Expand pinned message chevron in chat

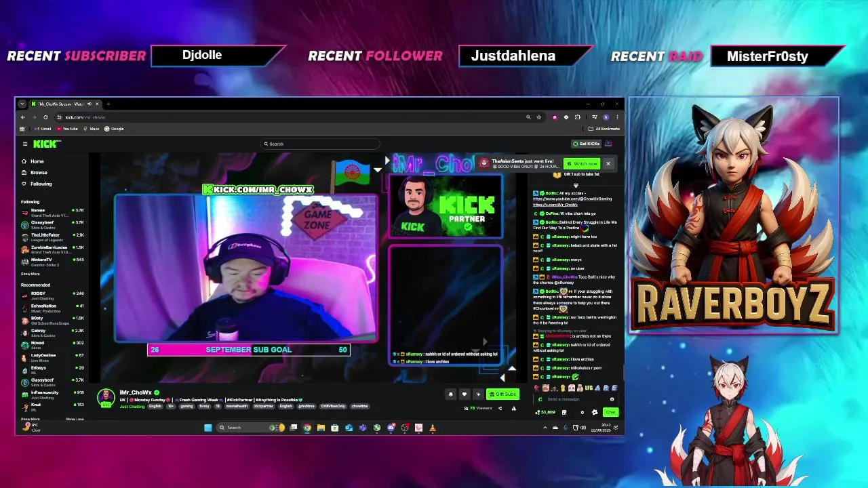click(576, 185)
